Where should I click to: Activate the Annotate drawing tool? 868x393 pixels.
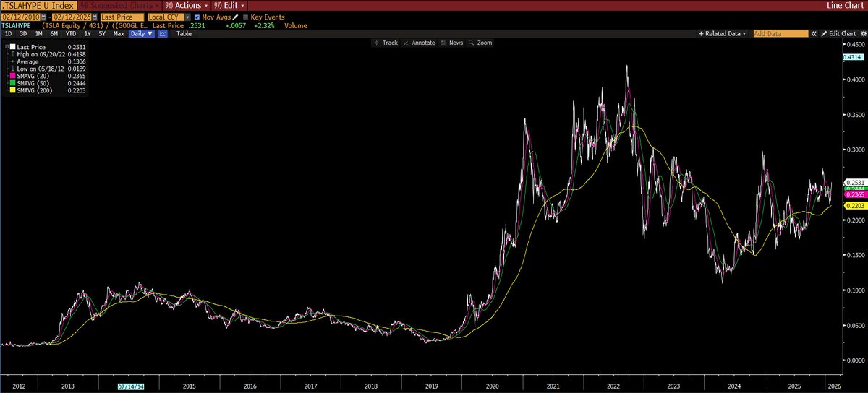click(x=419, y=43)
